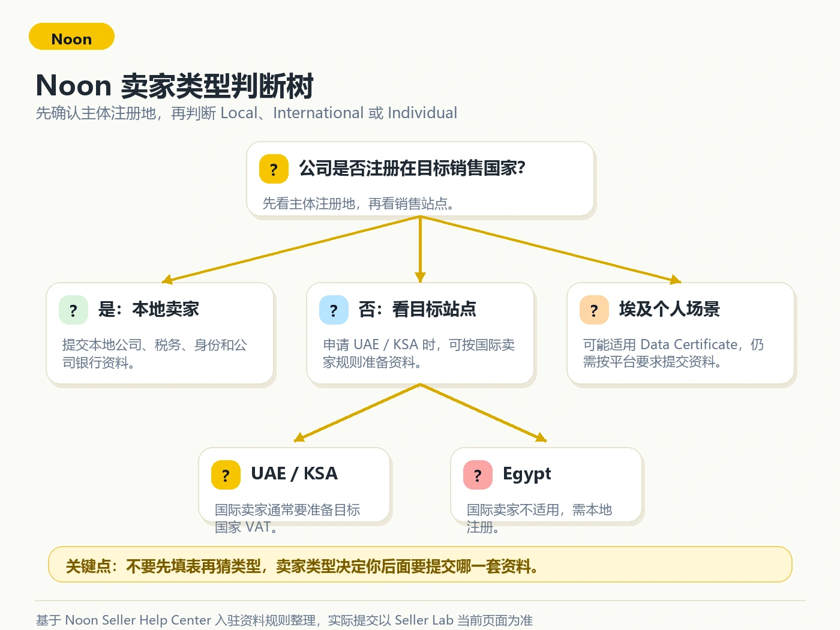The image size is (840, 630).
Task: Click the yellow question icon beside UAE / KSA
Action: 226,475
